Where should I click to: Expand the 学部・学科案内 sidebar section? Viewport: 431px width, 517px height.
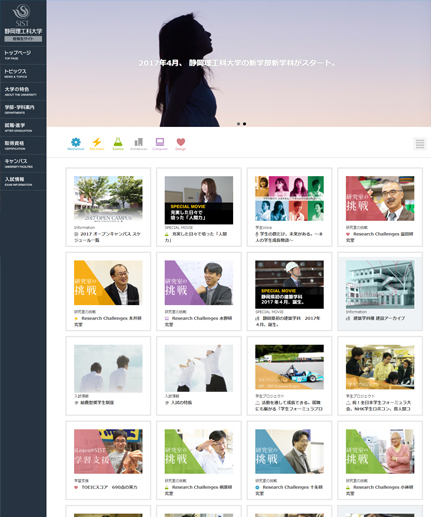point(23,109)
